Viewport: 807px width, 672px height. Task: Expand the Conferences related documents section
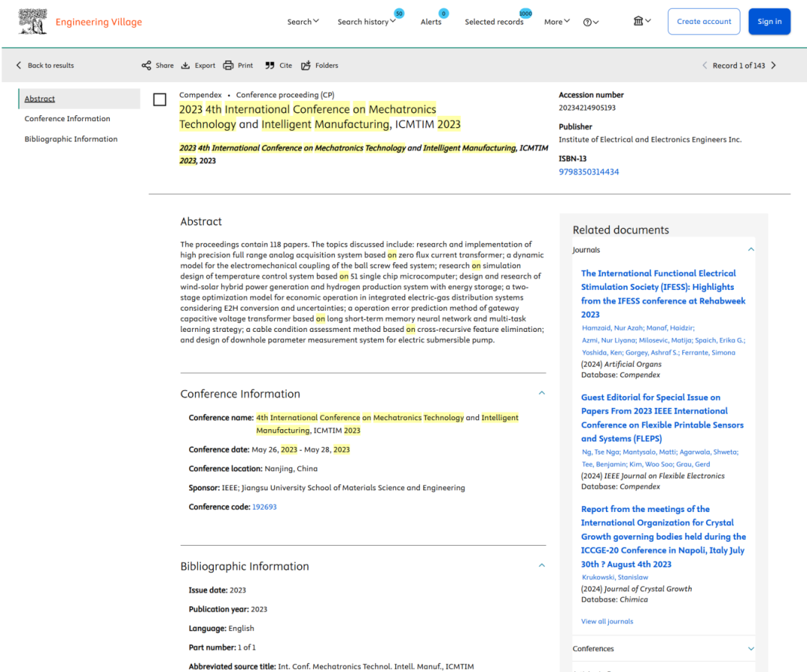click(751, 649)
